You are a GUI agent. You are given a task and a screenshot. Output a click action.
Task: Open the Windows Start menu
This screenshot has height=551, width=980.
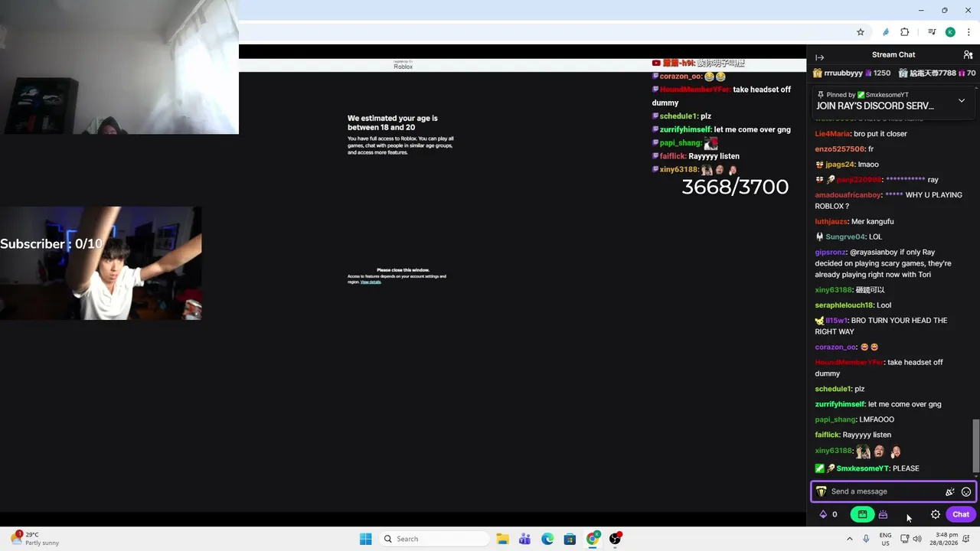[366, 539]
